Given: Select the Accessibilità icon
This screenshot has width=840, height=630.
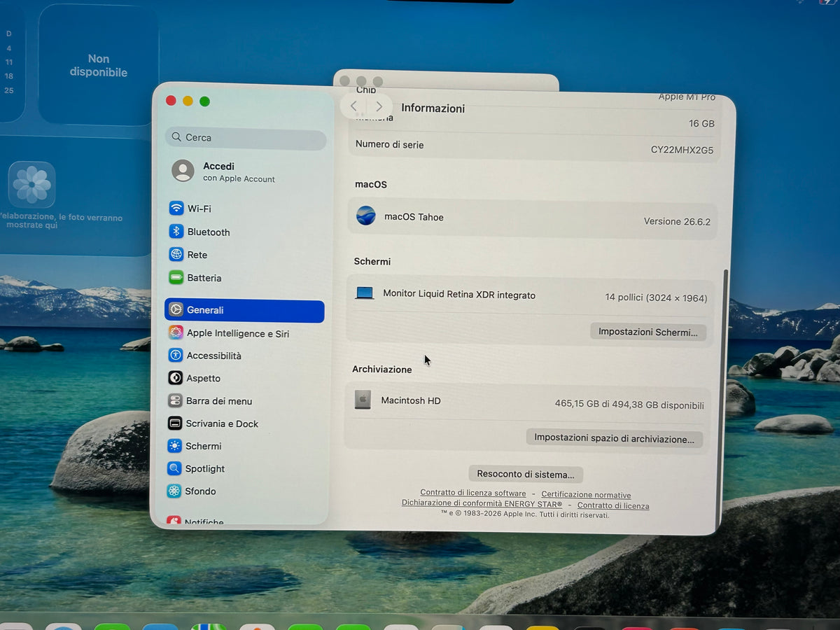Looking at the screenshot, I should click(x=176, y=356).
